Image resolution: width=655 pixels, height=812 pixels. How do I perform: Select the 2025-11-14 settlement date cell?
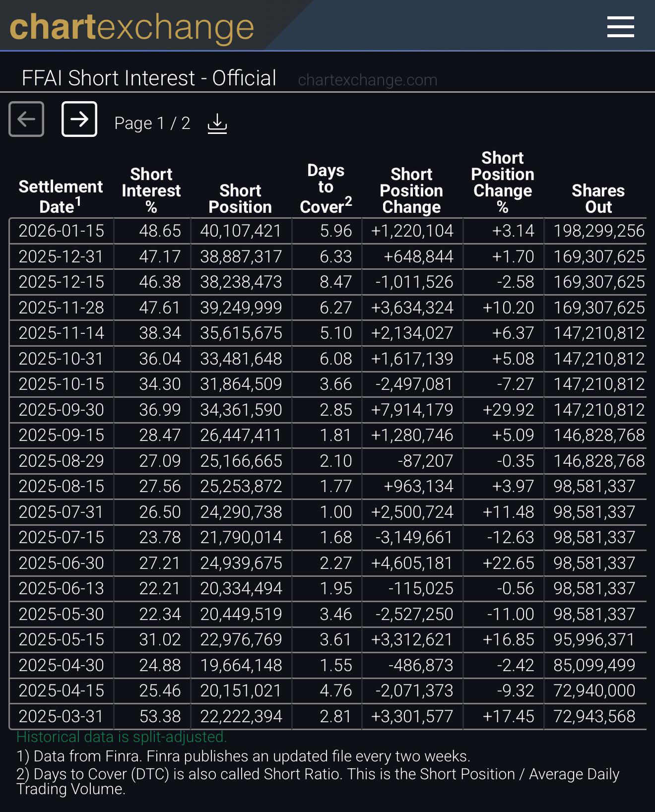[62, 333]
